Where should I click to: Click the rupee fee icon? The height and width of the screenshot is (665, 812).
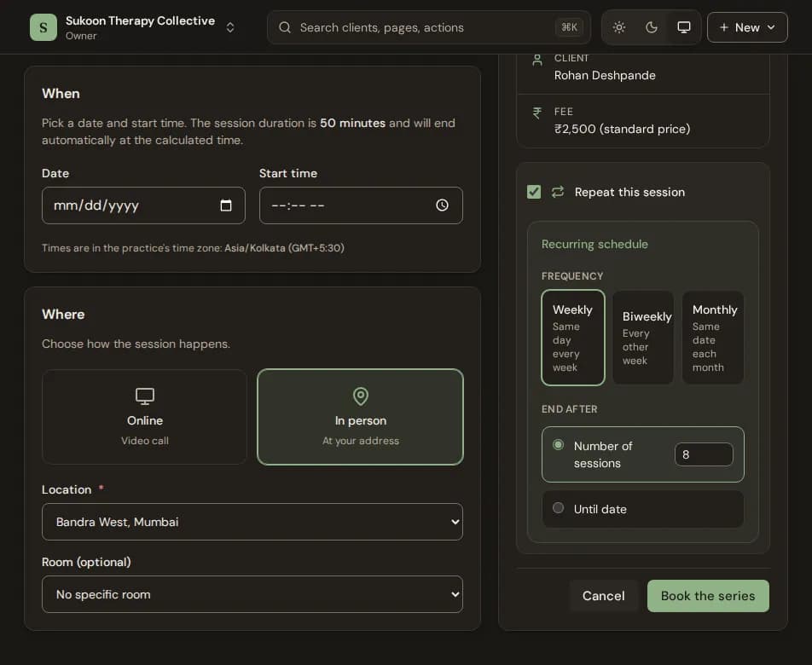537,113
